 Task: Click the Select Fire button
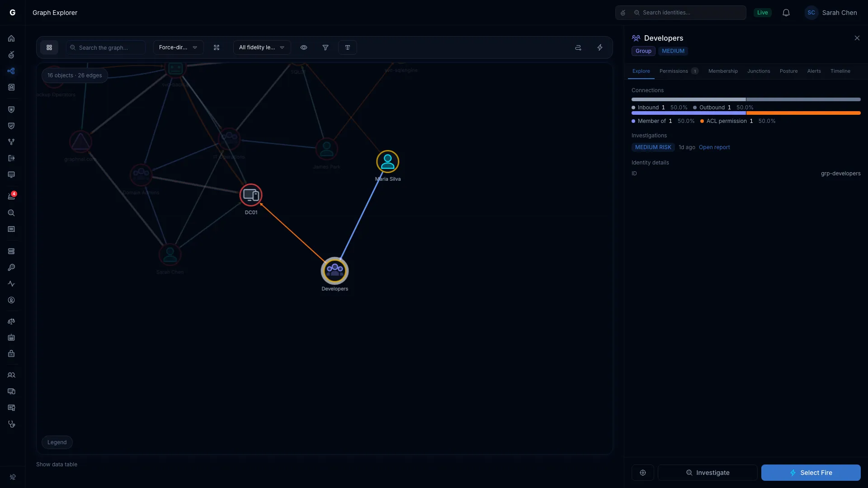click(x=811, y=473)
